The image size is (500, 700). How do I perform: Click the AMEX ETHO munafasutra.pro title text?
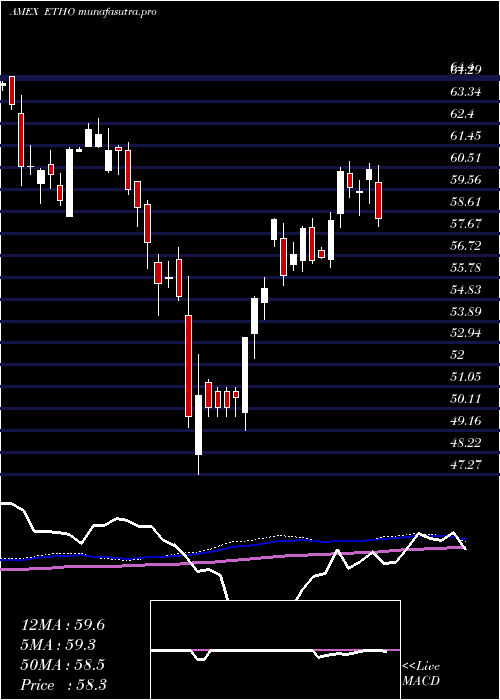83,12
